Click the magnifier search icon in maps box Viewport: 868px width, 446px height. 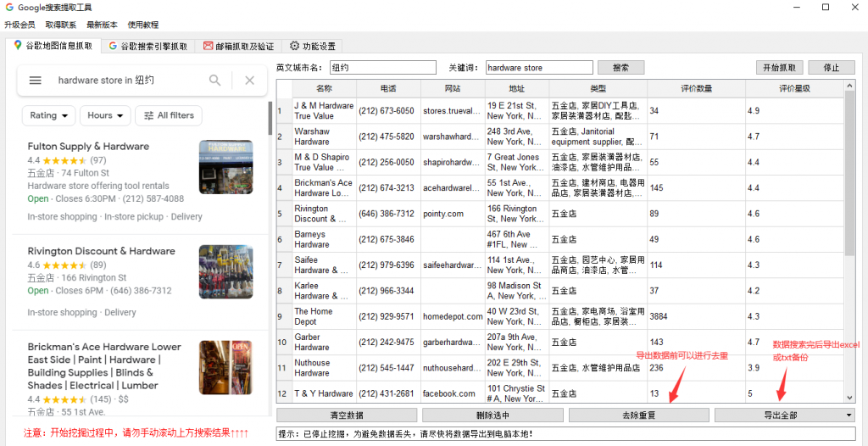pos(214,81)
